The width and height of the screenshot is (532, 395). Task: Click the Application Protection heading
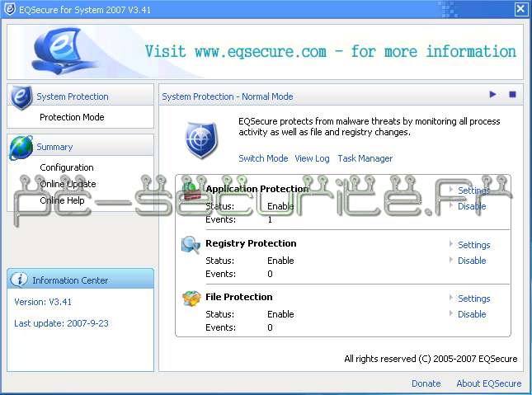257,189
